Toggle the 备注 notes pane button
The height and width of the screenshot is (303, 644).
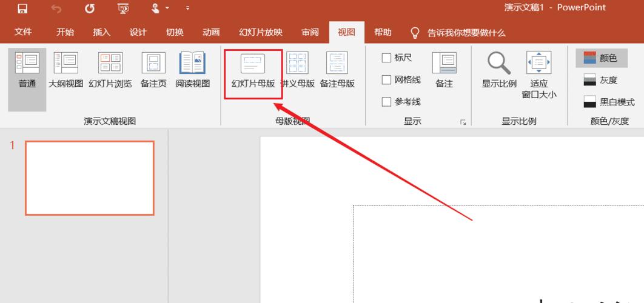[444, 70]
